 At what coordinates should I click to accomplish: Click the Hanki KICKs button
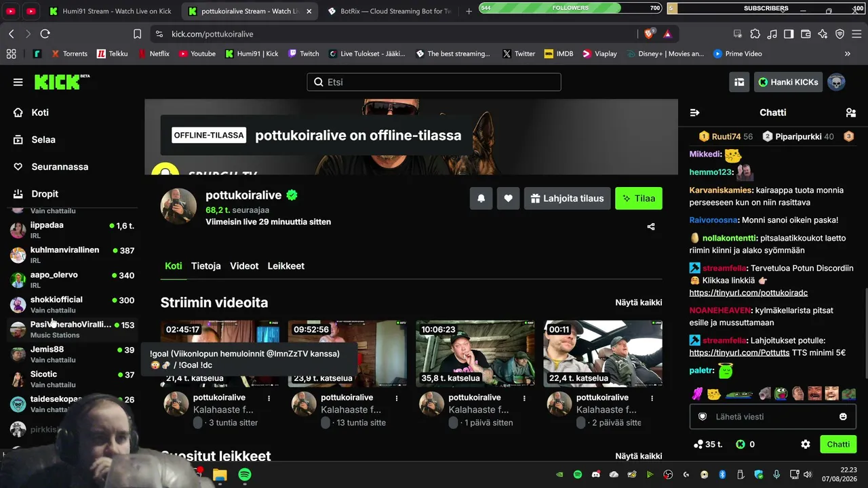click(x=788, y=82)
